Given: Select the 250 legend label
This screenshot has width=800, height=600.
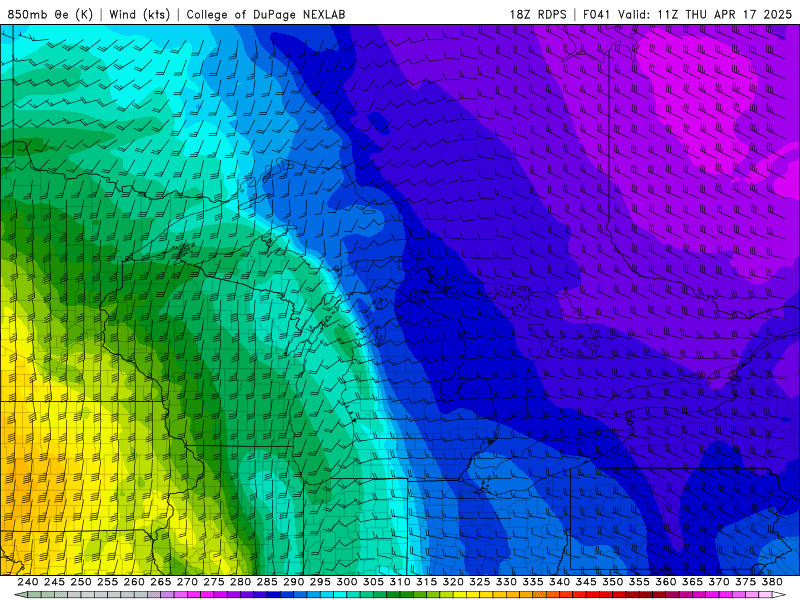Looking at the screenshot, I should pyautogui.click(x=81, y=582).
